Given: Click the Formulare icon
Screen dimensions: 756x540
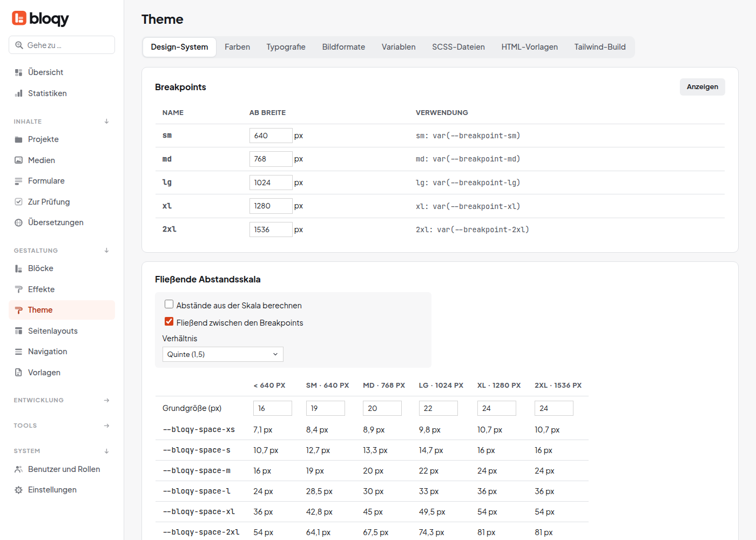Looking at the screenshot, I should pyautogui.click(x=18, y=181).
